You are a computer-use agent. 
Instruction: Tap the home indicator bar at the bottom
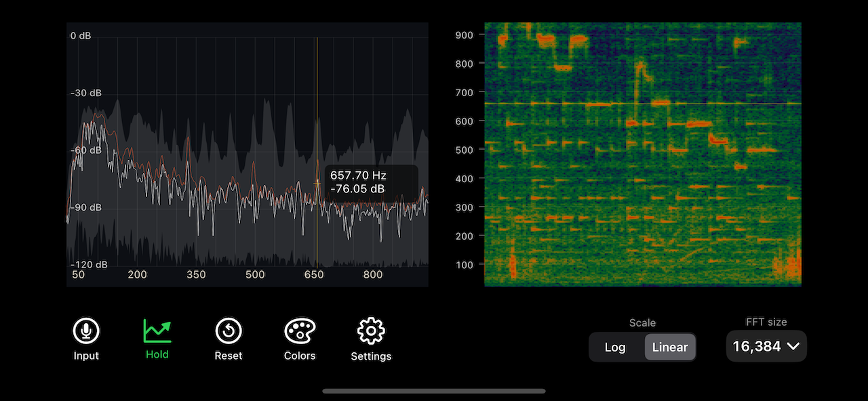point(434,391)
